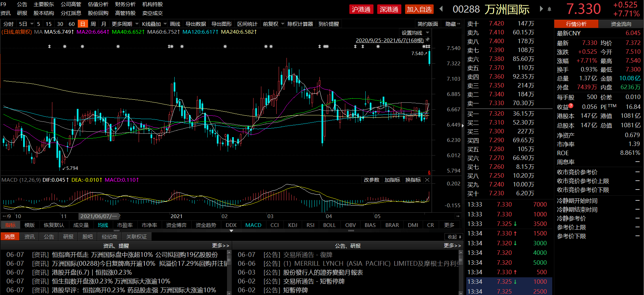Click the 简约版面 button
This screenshot has width=644, height=295.
(428, 24)
